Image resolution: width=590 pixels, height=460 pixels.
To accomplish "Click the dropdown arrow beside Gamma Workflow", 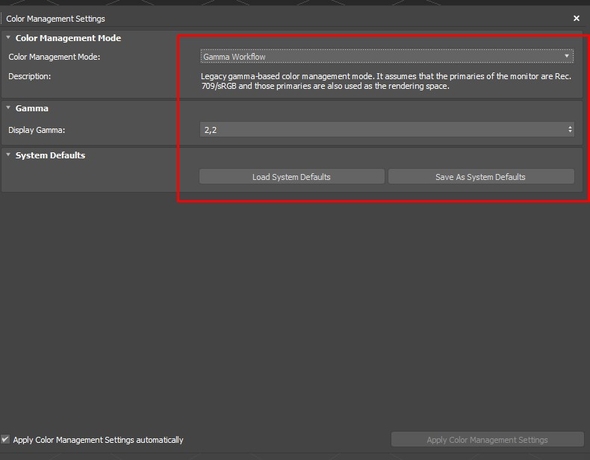I will (567, 56).
